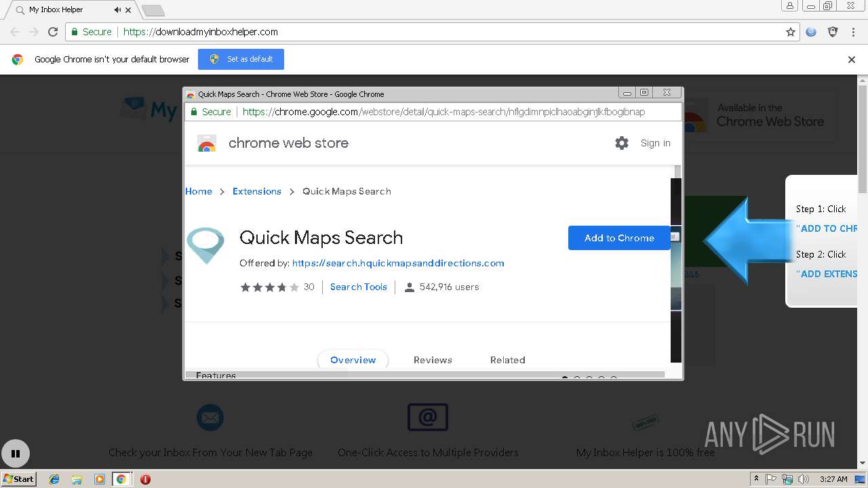
Task: Click the chrome web store logo
Action: pyautogui.click(x=207, y=144)
